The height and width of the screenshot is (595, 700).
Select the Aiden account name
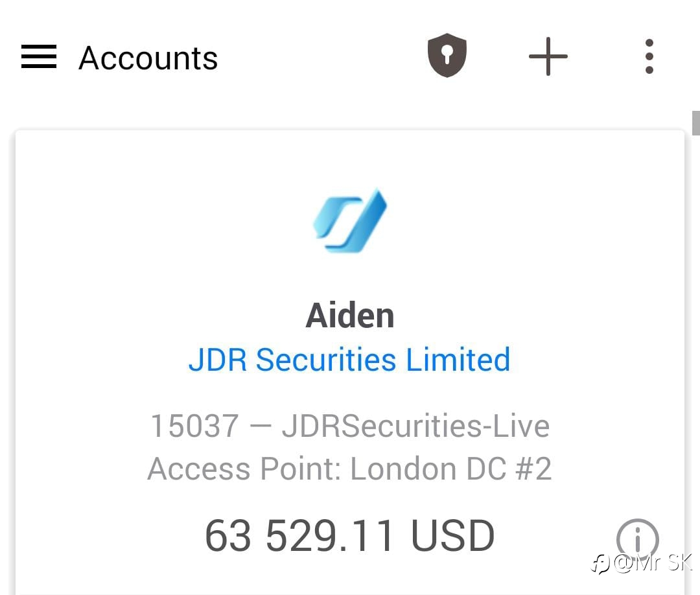point(350,316)
